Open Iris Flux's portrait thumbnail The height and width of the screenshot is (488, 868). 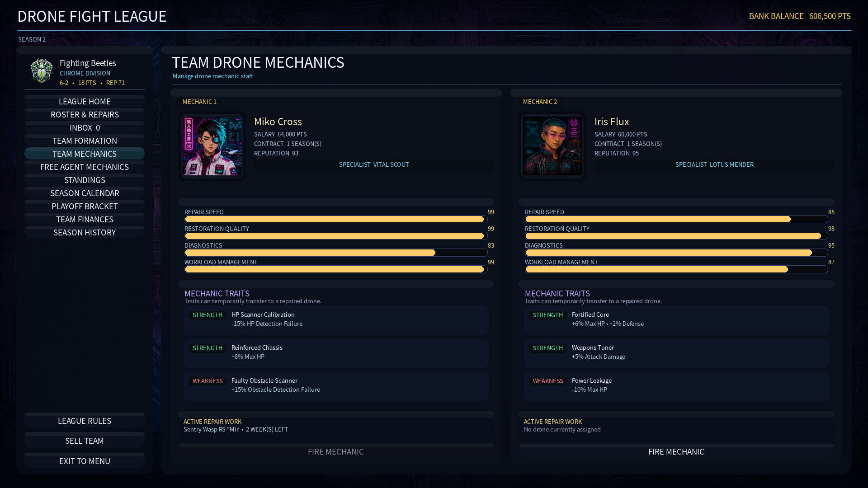click(552, 146)
